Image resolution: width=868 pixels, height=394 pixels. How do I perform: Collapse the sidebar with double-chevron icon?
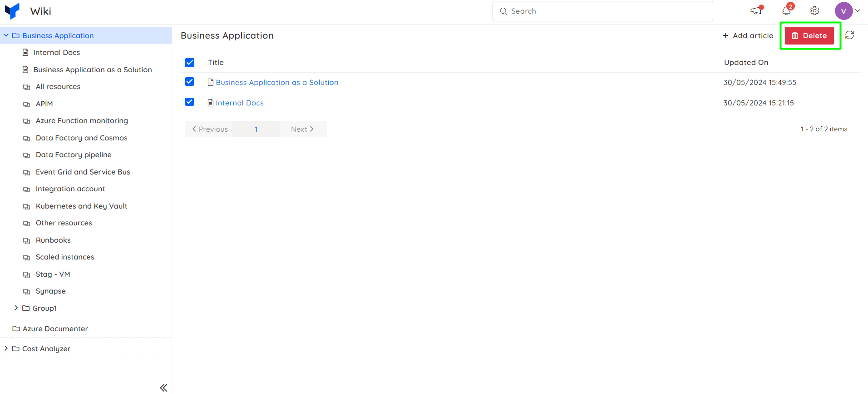163,388
